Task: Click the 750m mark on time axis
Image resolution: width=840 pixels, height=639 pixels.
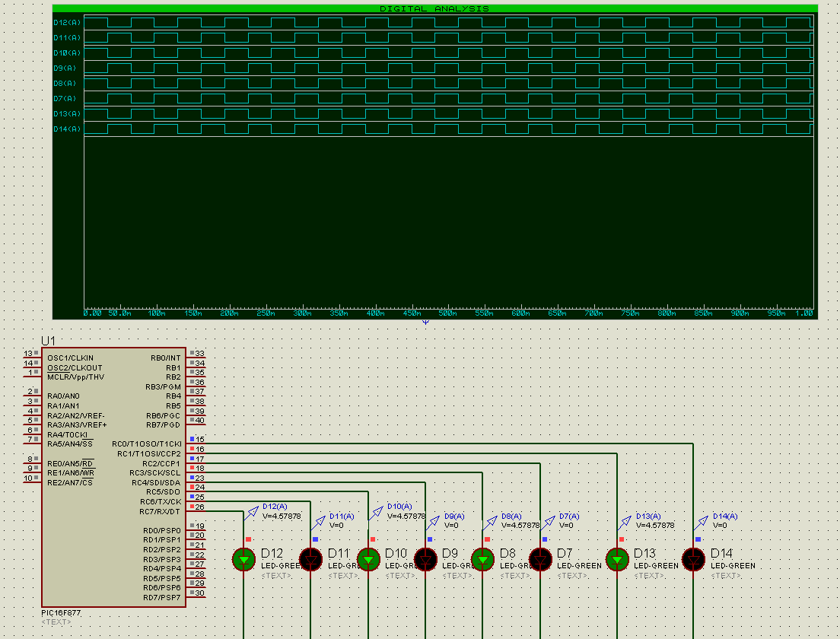Action: coord(630,313)
